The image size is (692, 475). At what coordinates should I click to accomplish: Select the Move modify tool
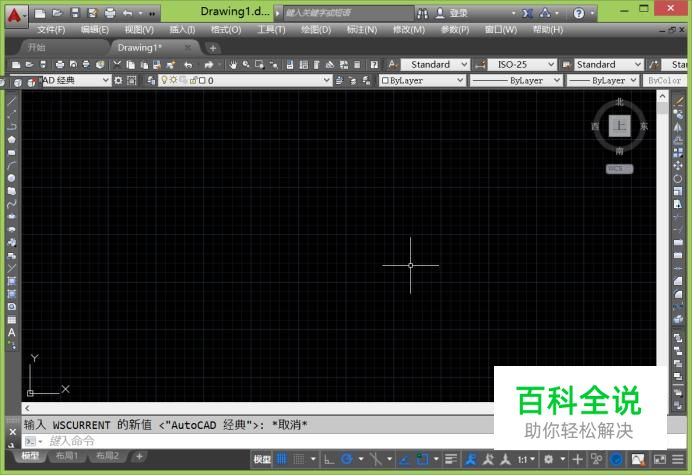click(678, 166)
